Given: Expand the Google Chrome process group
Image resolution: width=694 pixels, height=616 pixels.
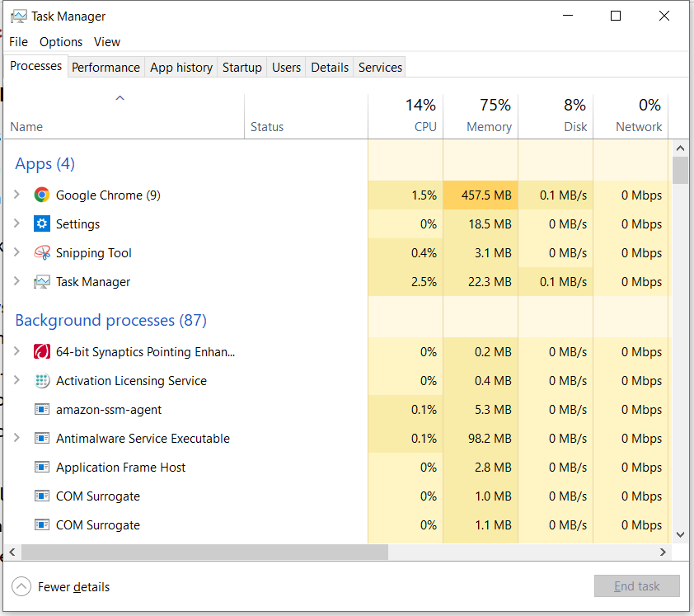Looking at the screenshot, I should 16,195.
